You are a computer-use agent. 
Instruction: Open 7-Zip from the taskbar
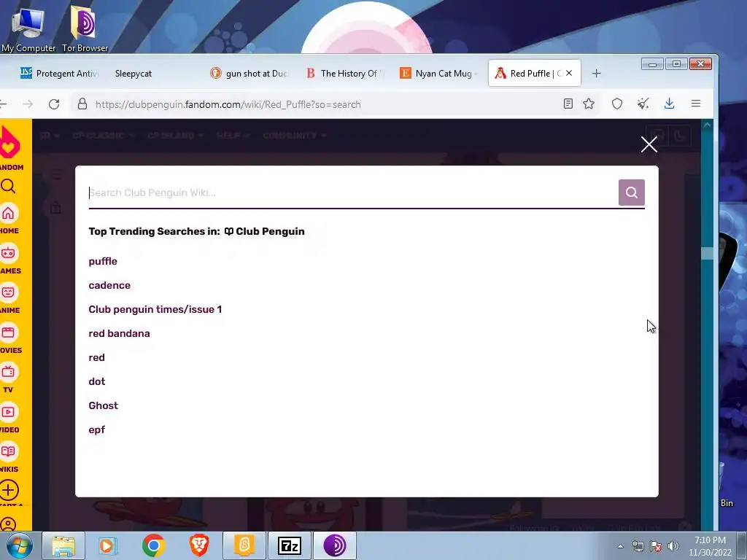point(289,545)
